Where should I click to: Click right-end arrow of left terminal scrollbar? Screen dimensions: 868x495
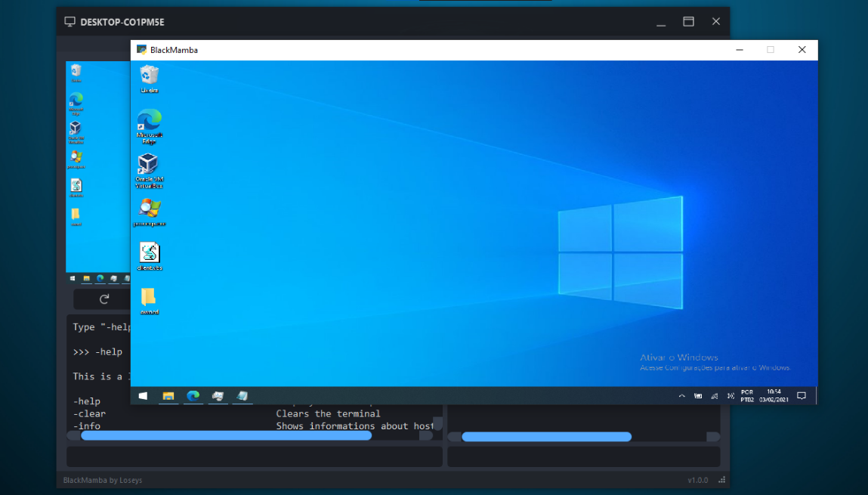(426, 436)
